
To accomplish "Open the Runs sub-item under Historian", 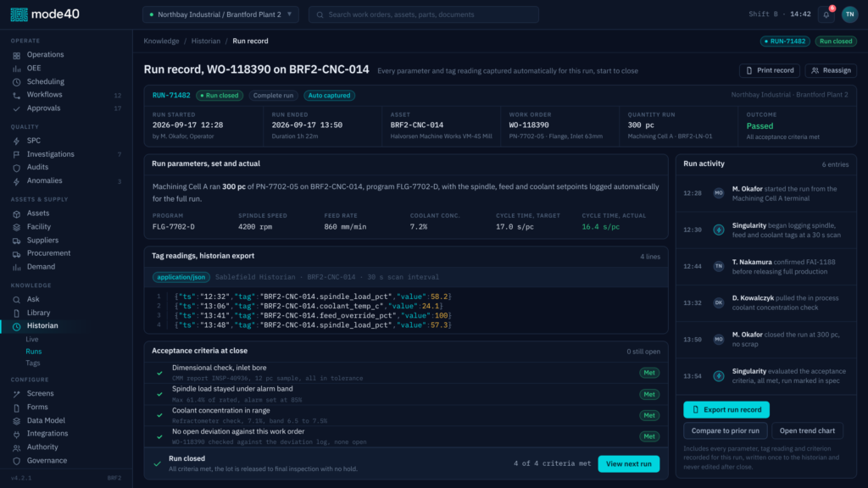I will [33, 352].
